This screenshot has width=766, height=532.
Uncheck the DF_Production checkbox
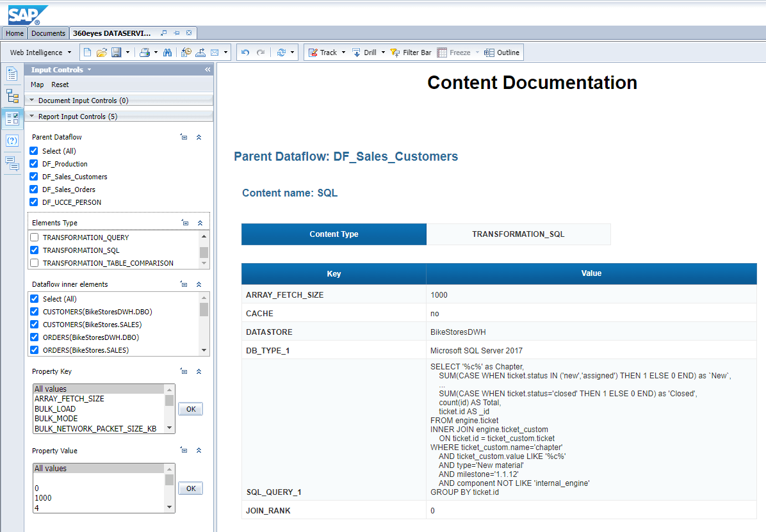click(x=33, y=163)
